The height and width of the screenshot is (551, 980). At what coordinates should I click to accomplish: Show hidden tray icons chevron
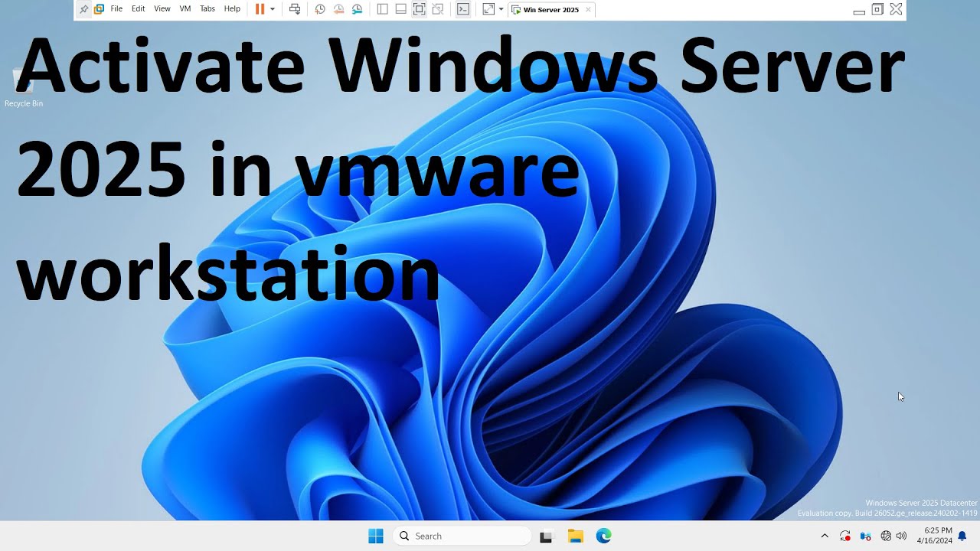[825, 536]
